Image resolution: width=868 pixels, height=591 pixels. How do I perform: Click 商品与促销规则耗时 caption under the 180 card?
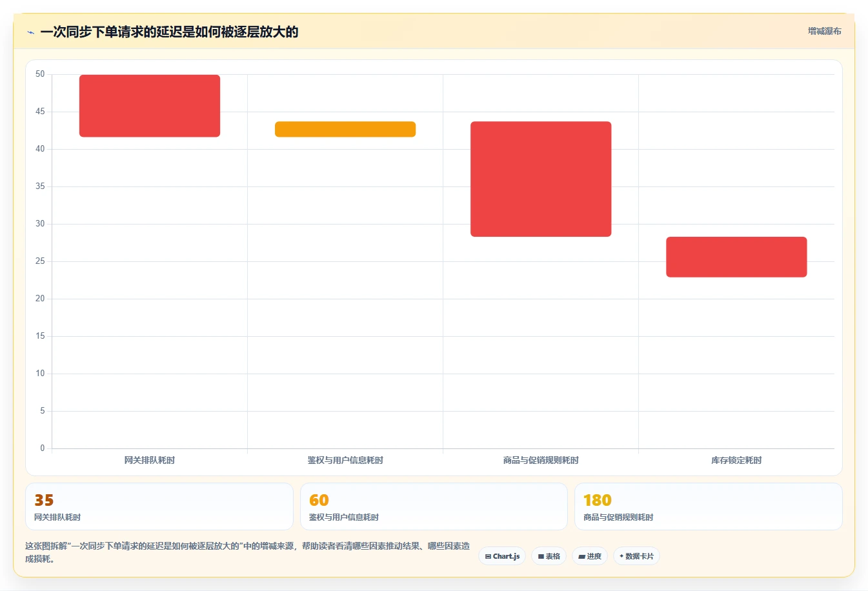pos(618,517)
